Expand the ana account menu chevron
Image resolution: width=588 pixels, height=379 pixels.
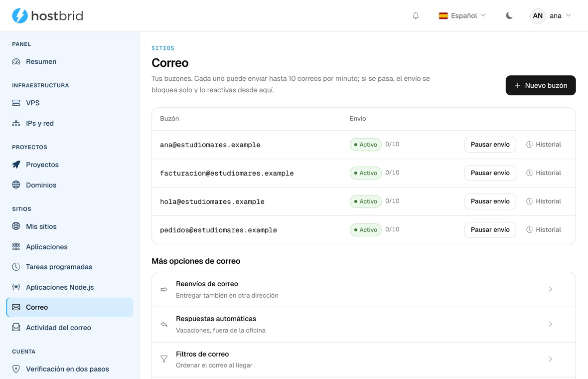coord(569,15)
